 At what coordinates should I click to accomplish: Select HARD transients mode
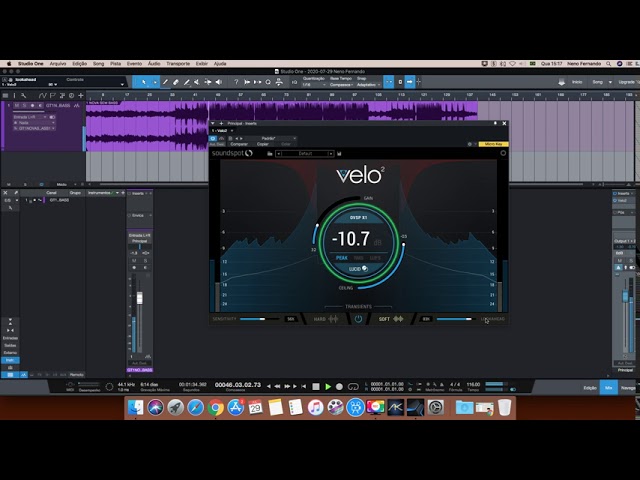pyautogui.click(x=325, y=319)
